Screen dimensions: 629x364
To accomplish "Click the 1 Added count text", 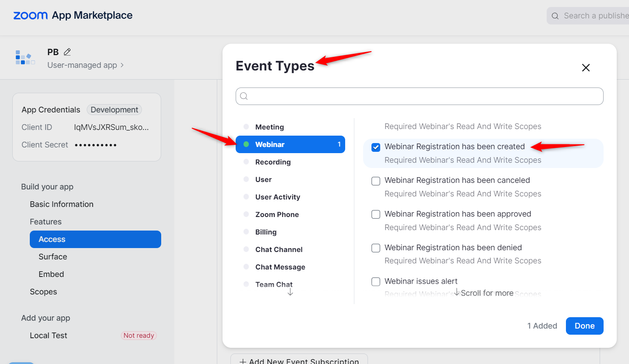I will click(542, 326).
